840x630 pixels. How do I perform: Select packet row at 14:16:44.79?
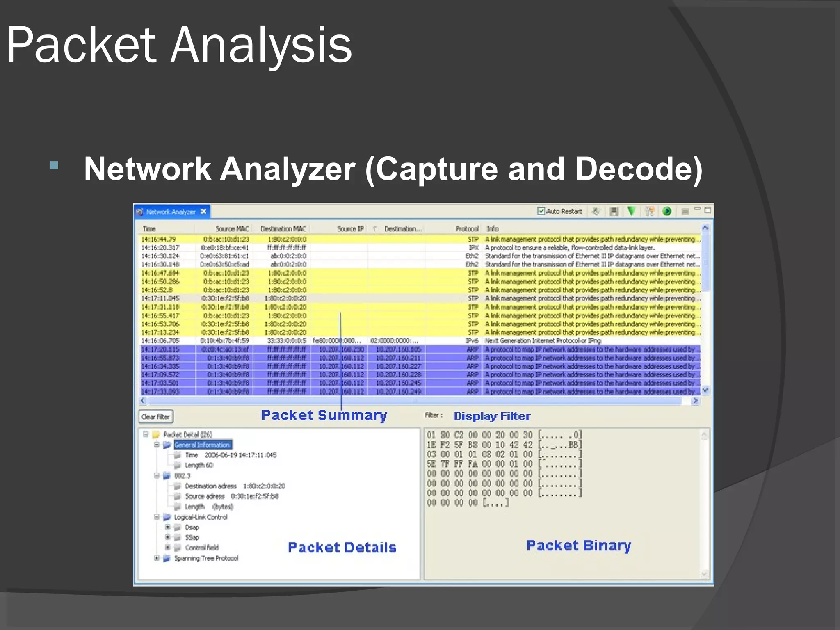click(x=420, y=239)
